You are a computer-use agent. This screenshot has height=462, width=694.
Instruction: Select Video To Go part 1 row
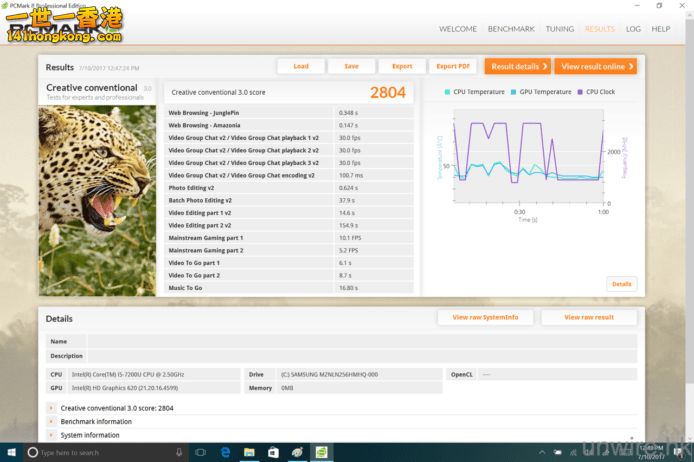289,263
